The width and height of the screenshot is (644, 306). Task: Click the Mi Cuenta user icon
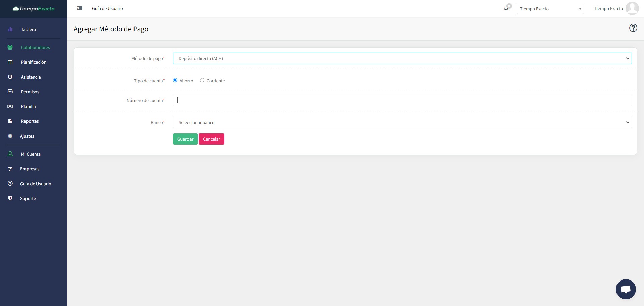[10, 154]
